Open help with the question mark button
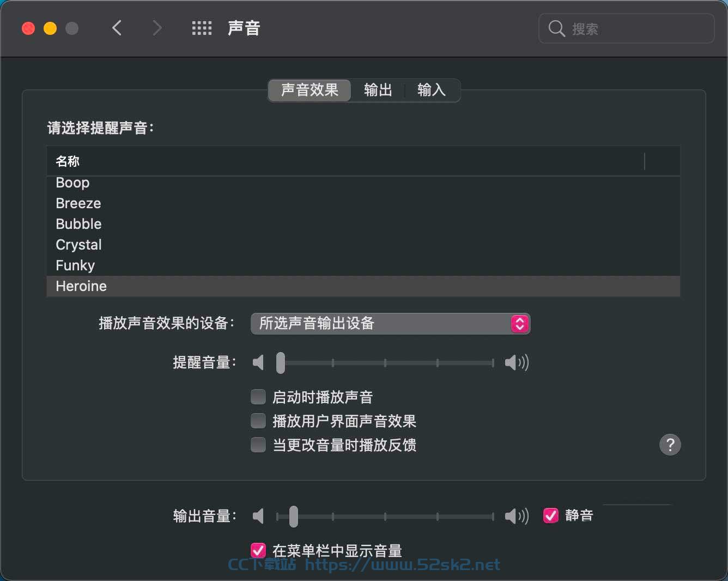 [670, 445]
